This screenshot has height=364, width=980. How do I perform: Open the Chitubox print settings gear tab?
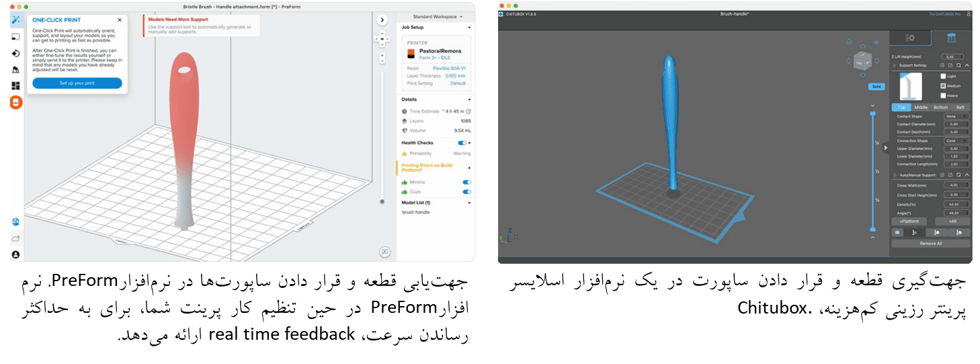click(909, 38)
